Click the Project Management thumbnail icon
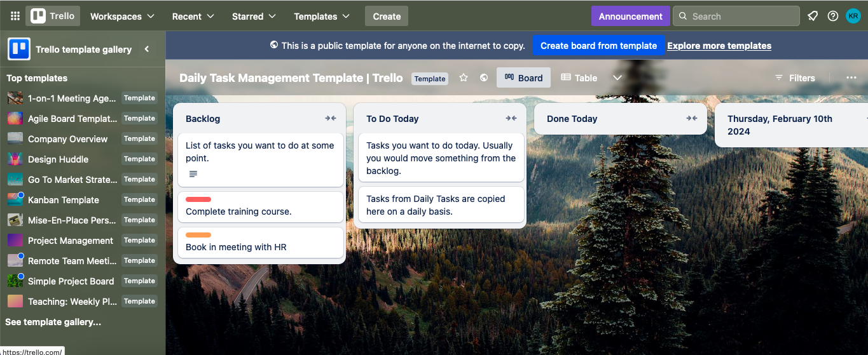This screenshot has height=355, width=868. tap(15, 240)
